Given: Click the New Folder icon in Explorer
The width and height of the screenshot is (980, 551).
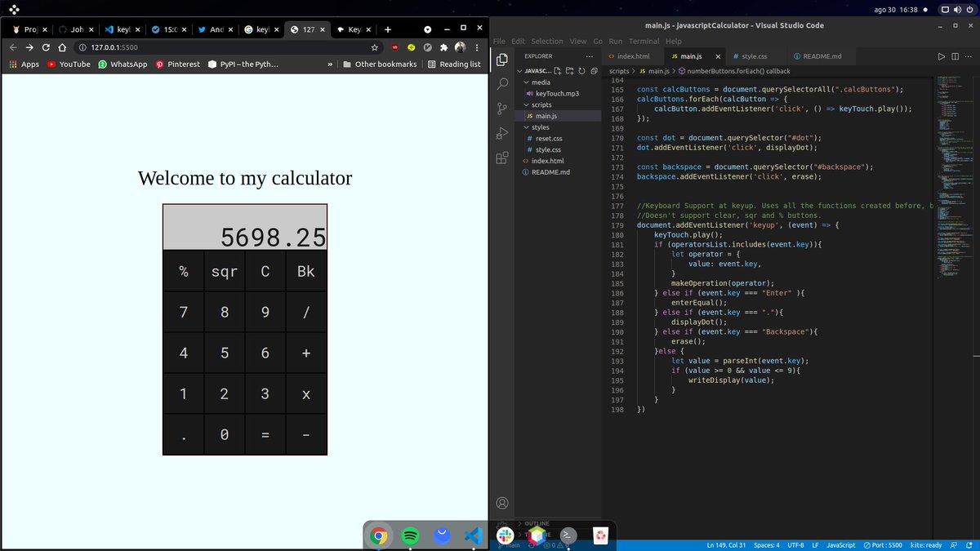Looking at the screenshot, I should 569,71.
